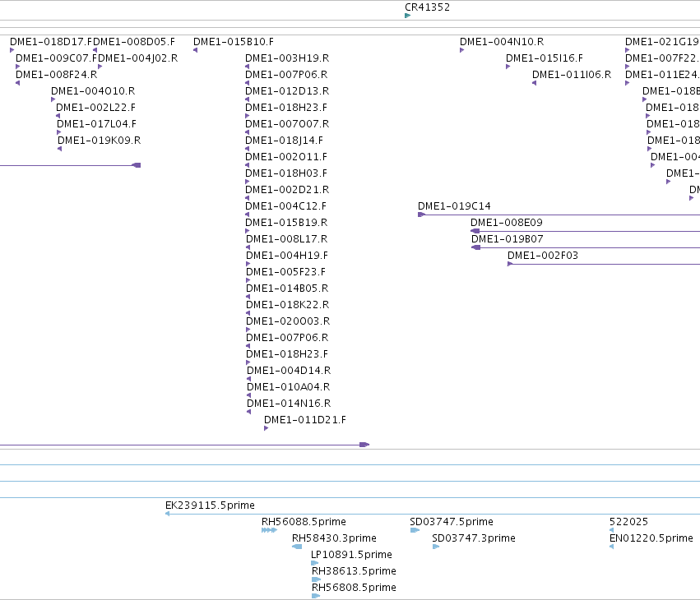Viewport: 700px width, 600px height.
Task: Click the teal arrow glyph under CR41352
Action: point(407,16)
